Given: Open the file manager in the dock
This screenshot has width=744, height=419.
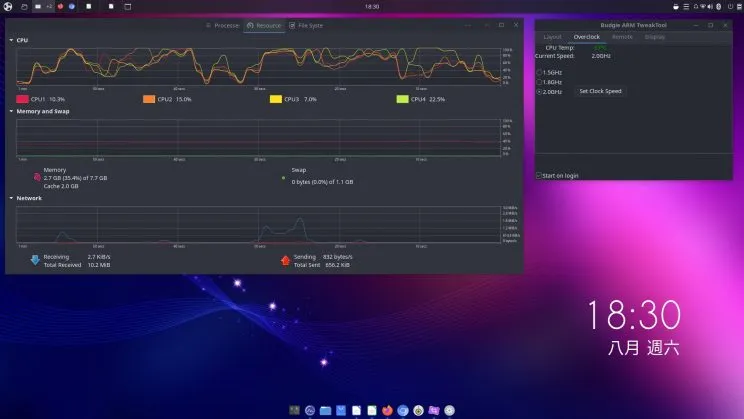Looking at the screenshot, I should pyautogui.click(x=326, y=410).
